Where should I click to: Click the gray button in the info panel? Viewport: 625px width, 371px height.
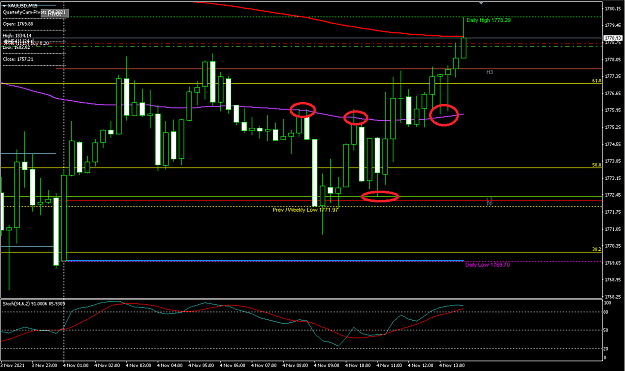[x=55, y=13]
